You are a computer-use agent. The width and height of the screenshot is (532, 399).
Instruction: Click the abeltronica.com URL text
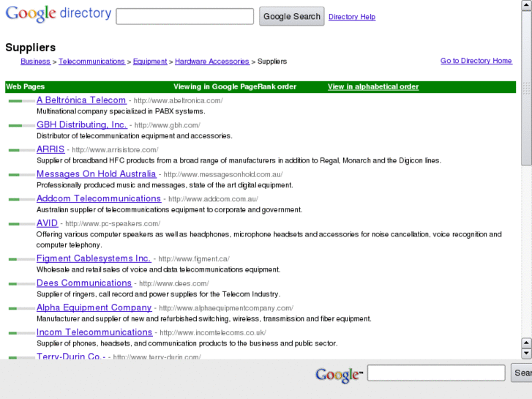coord(178,100)
